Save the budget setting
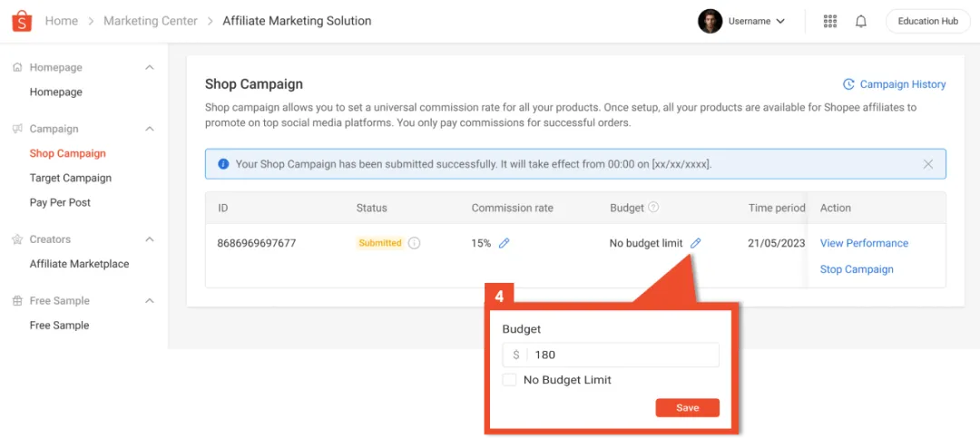The image size is (980, 438). click(688, 408)
